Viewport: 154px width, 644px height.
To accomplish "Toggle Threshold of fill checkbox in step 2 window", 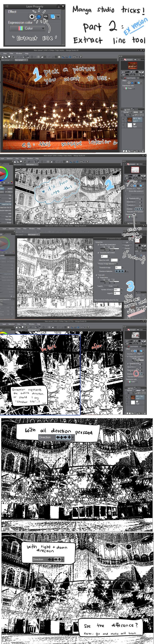I will click(127, 198).
